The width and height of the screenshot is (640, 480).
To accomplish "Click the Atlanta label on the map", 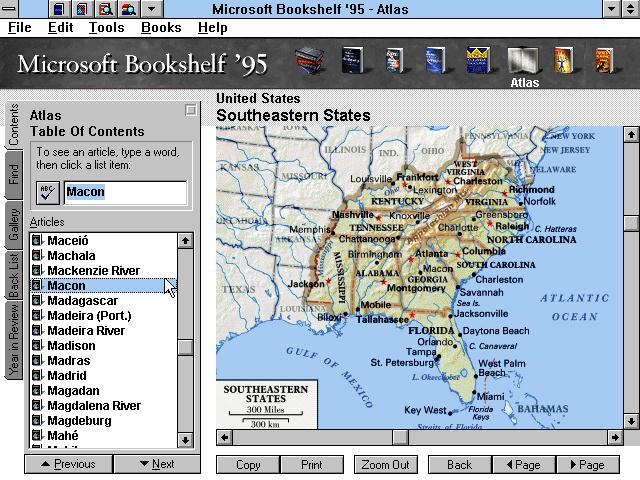I will point(431,254).
